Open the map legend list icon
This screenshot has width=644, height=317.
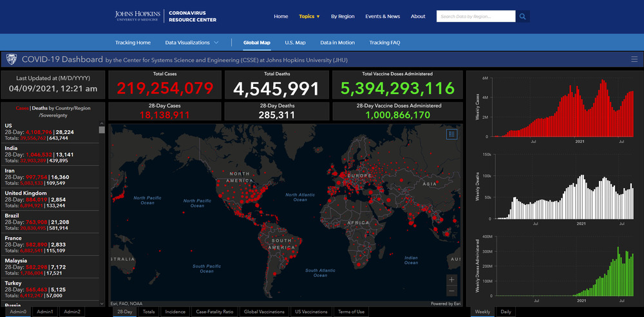(x=451, y=134)
